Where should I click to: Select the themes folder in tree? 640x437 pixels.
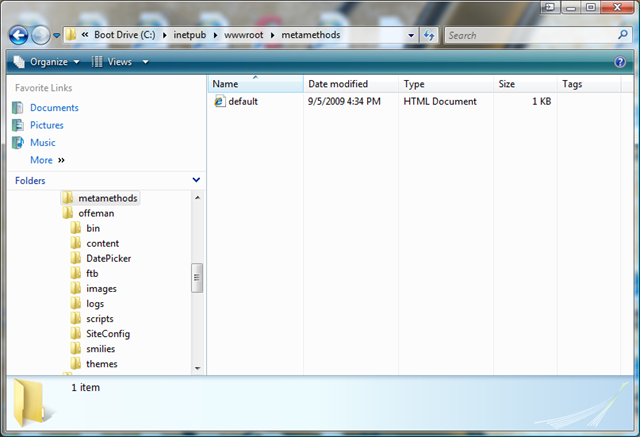(x=94, y=364)
